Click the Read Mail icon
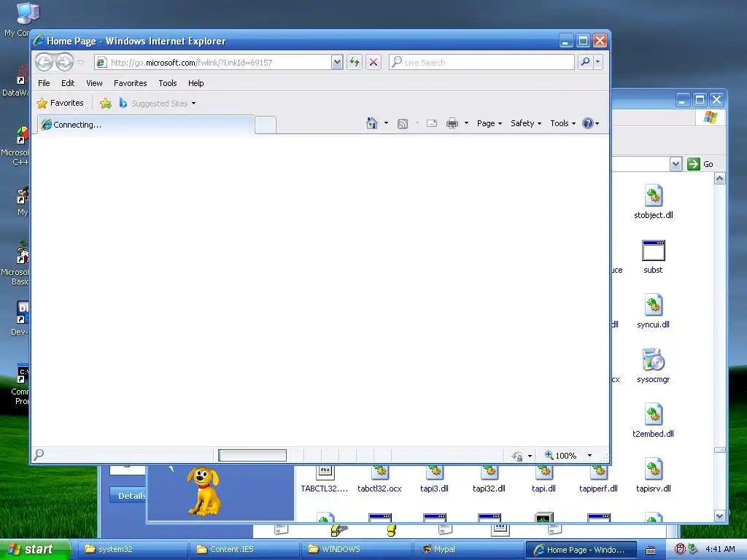The height and width of the screenshot is (560, 747). click(x=432, y=123)
